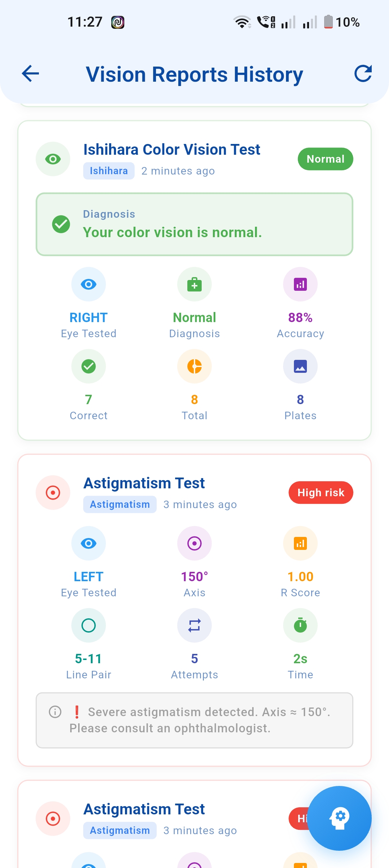Tap the green Normal status badge
This screenshot has width=389, height=868.
325,159
